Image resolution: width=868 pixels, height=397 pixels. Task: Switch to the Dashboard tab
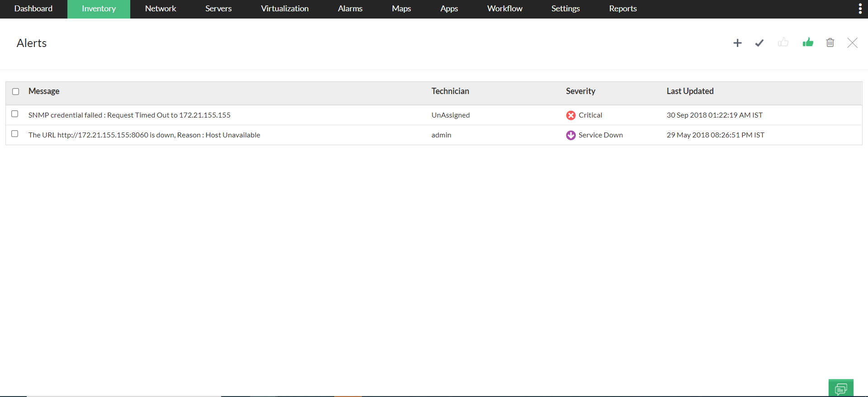(x=33, y=9)
